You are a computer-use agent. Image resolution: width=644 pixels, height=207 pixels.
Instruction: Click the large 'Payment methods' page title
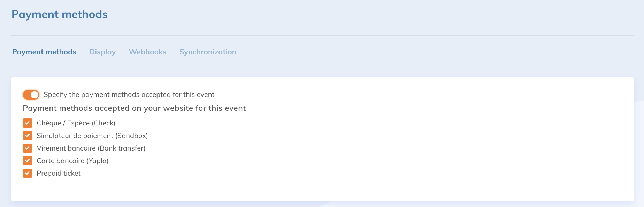(x=60, y=14)
